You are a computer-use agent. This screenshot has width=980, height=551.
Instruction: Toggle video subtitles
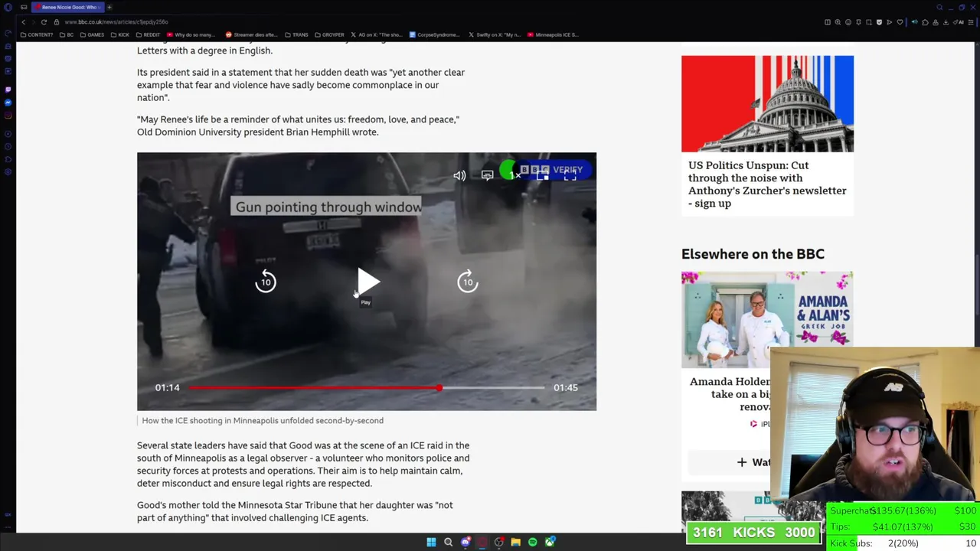[487, 175]
